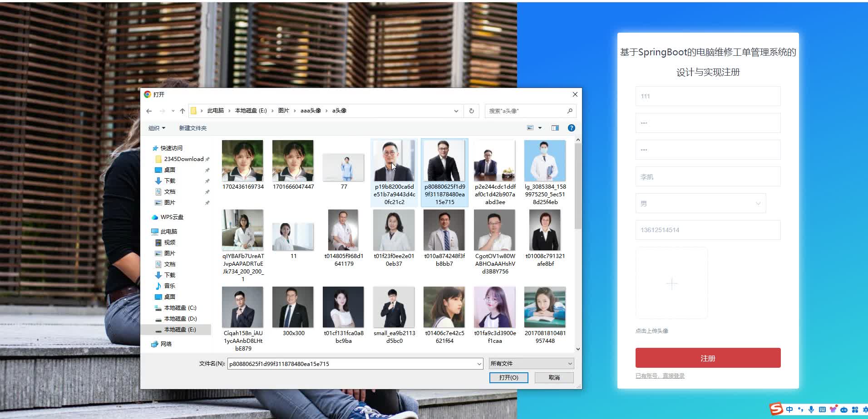The image size is (868, 419).
Task: Select image Ciqah158n_iAU file
Action: (242, 319)
